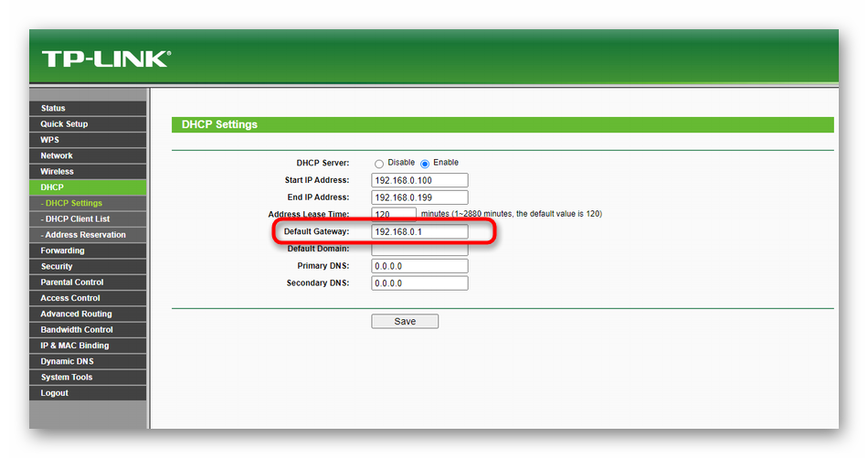Open Access Control menu
Image resolution: width=868 pixels, height=458 pixels.
pyautogui.click(x=88, y=298)
